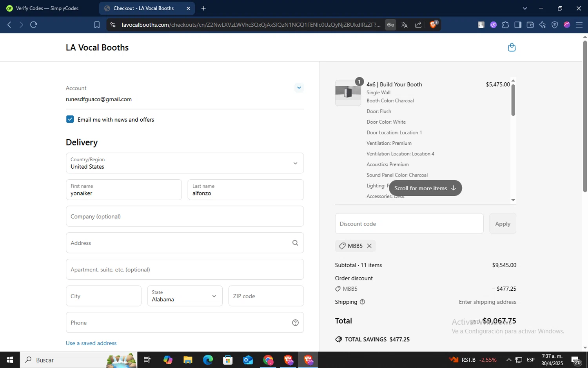Open password manager key icon
Screen dimensions: 588x368
(390, 25)
